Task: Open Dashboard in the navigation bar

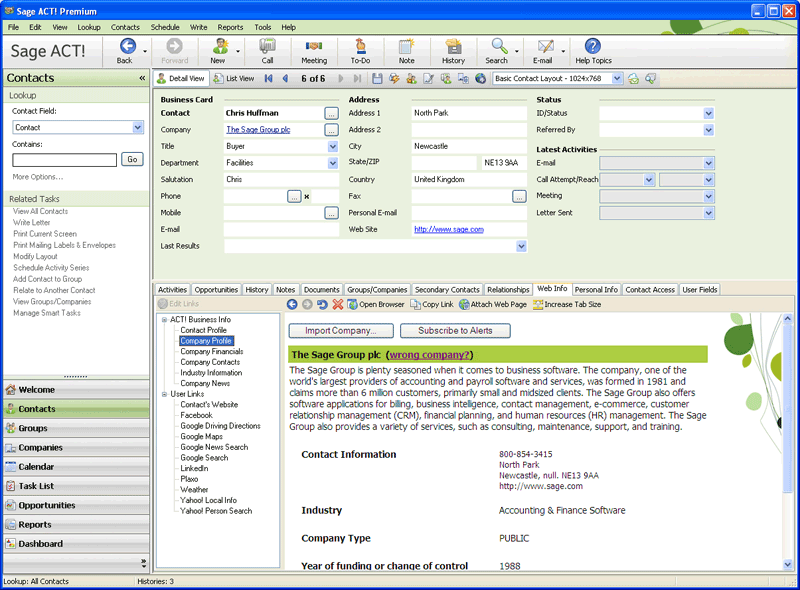Action: pyautogui.click(x=76, y=544)
